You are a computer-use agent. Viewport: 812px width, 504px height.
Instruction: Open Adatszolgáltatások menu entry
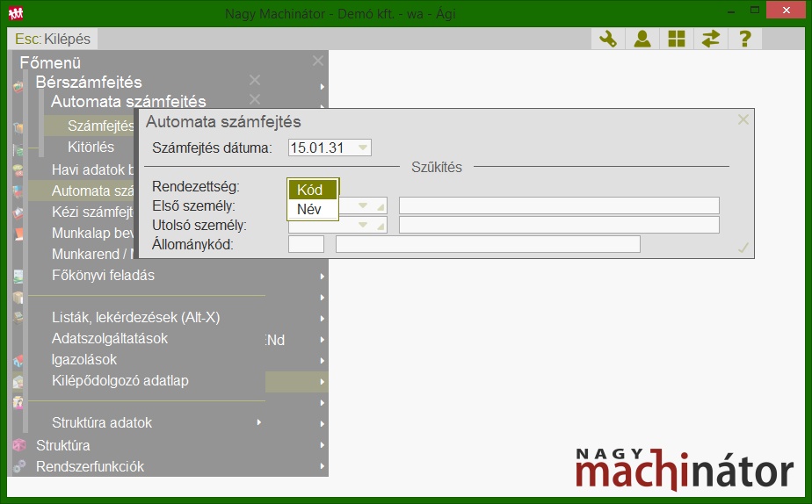click(x=110, y=338)
